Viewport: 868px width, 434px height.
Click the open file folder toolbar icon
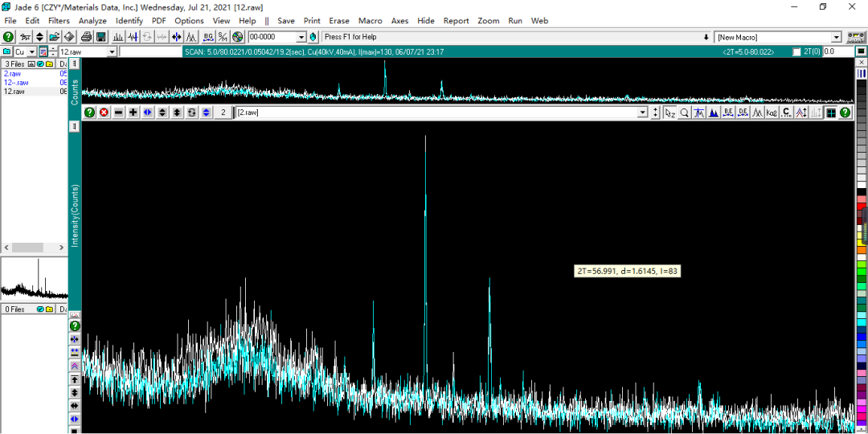pos(54,37)
